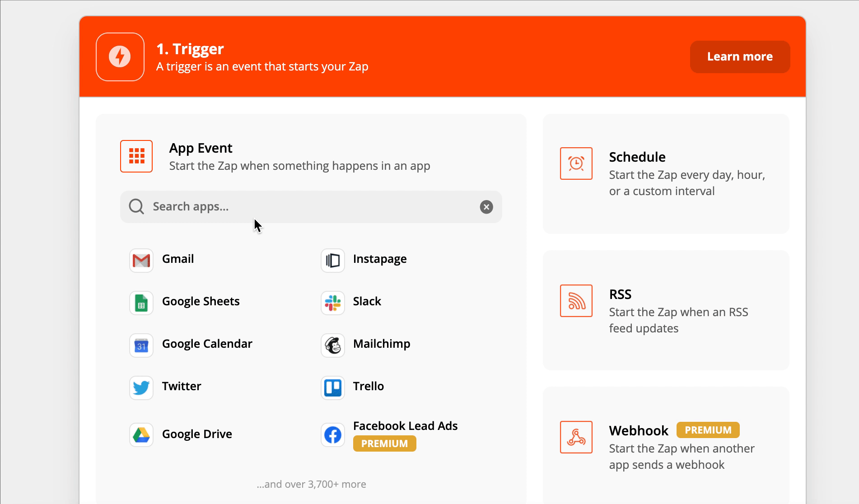Choose the Slack label
Viewport: 859px width, 504px height.
(x=367, y=301)
